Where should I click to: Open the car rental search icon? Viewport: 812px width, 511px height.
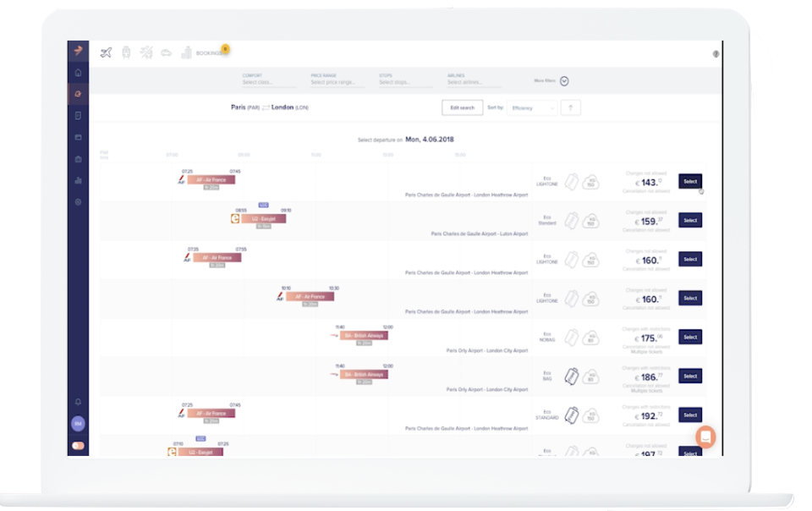point(167,52)
